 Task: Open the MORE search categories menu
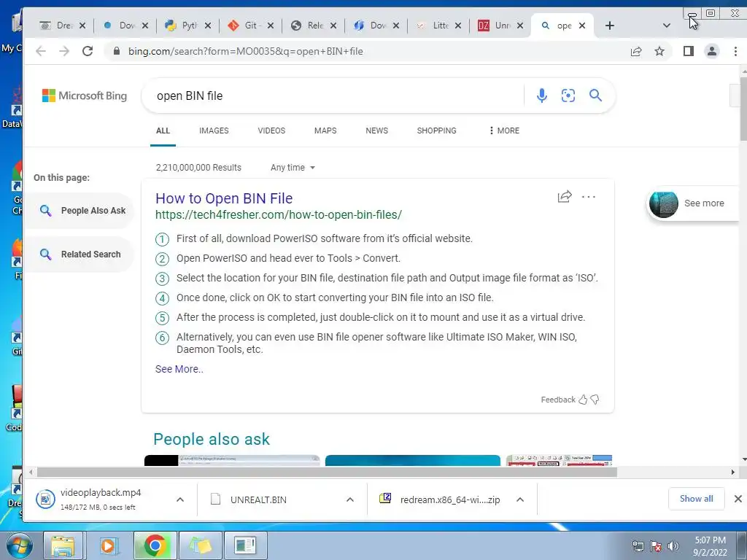(505, 131)
